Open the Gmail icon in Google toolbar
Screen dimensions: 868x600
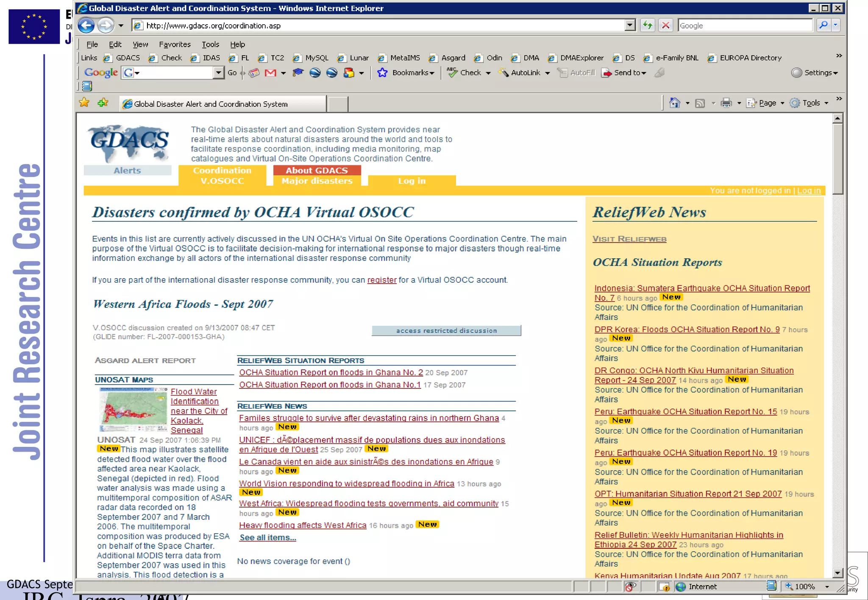click(270, 73)
